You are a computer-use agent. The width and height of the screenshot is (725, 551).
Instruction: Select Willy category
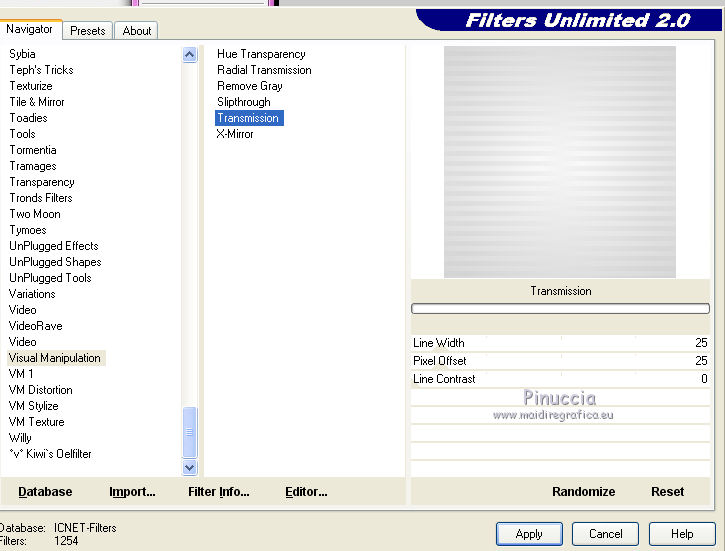point(20,438)
